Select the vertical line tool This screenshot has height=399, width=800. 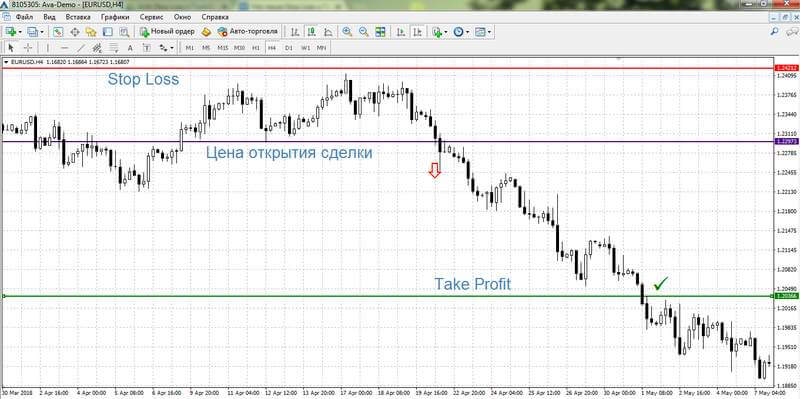click(48, 48)
